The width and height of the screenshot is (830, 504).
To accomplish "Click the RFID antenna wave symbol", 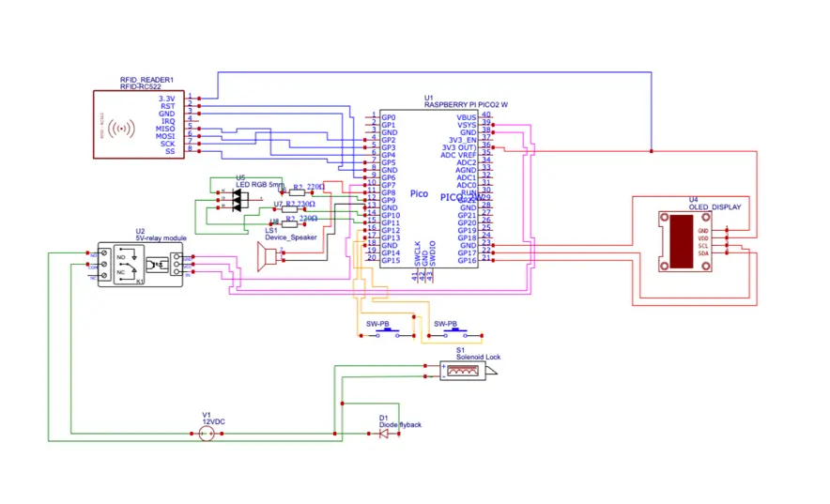I will [122, 129].
